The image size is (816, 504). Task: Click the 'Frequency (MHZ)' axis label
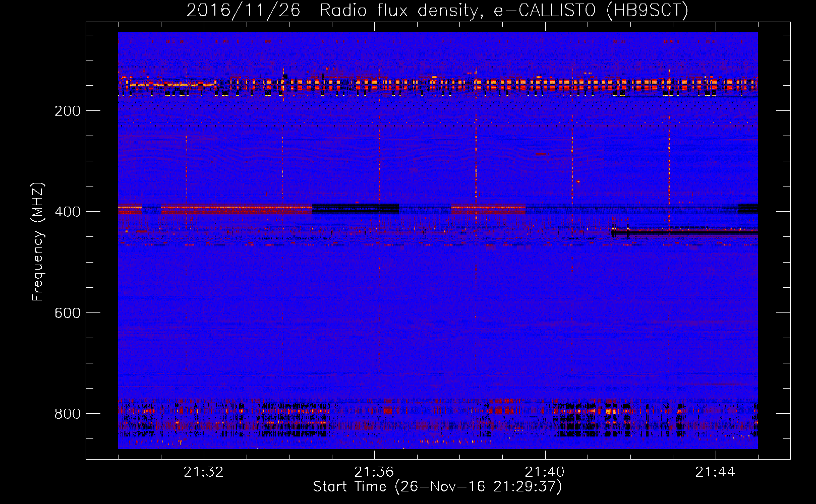[x=38, y=241]
